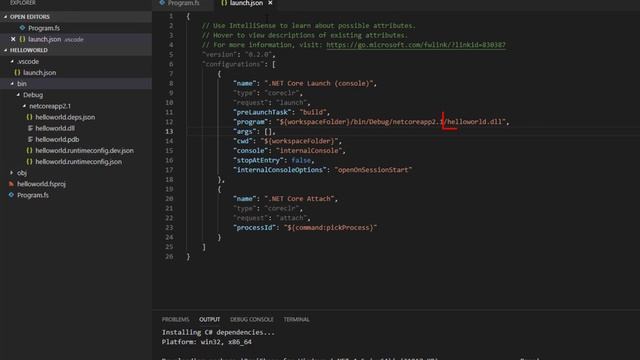
Task: Open helloworld.fsproj project file
Action: coord(41,184)
